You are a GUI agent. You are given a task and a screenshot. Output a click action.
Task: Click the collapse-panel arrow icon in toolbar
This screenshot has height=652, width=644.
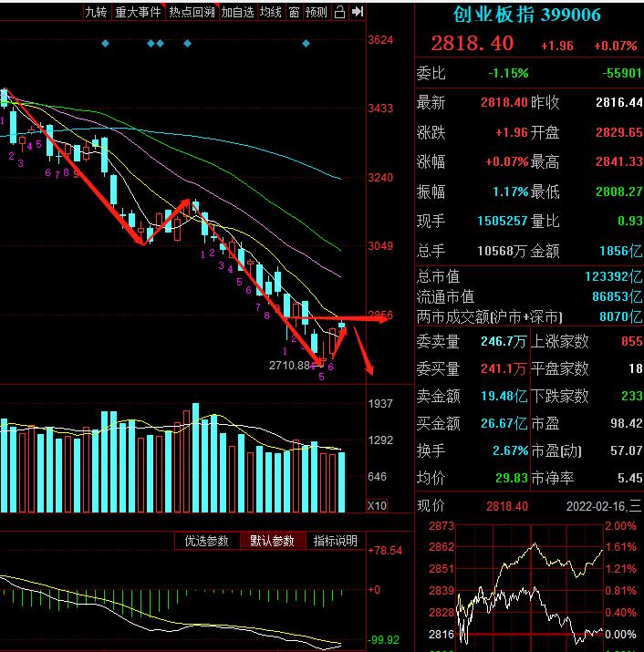pyautogui.click(x=358, y=12)
